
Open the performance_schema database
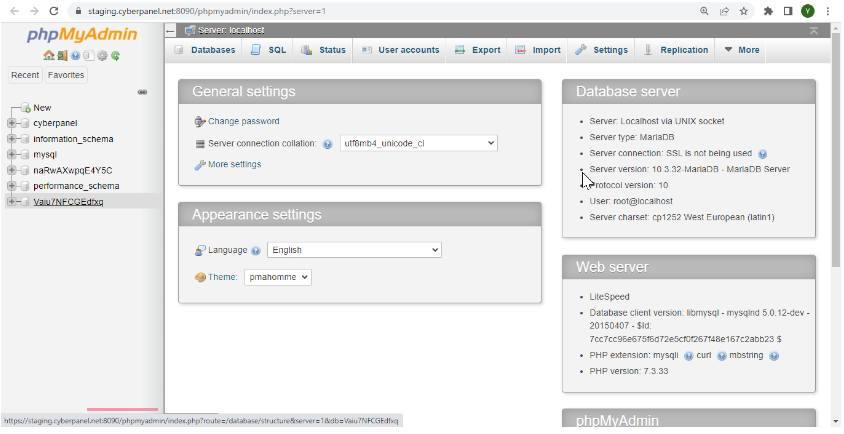coord(76,186)
